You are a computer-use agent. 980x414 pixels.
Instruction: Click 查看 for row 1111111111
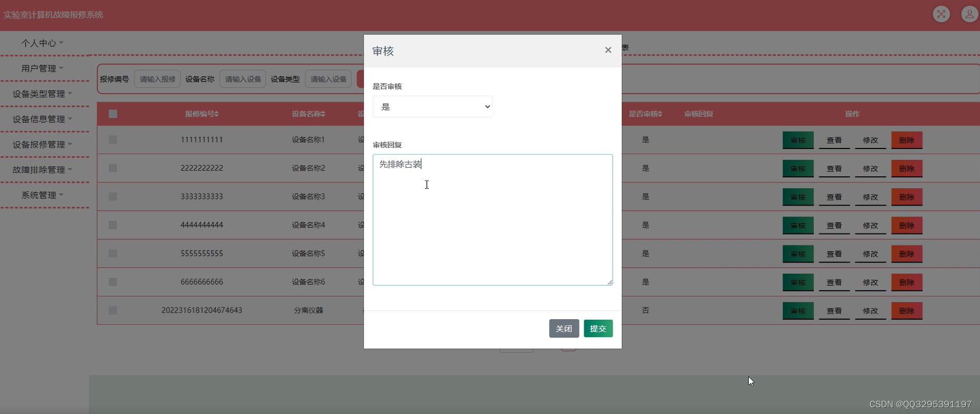coord(834,140)
